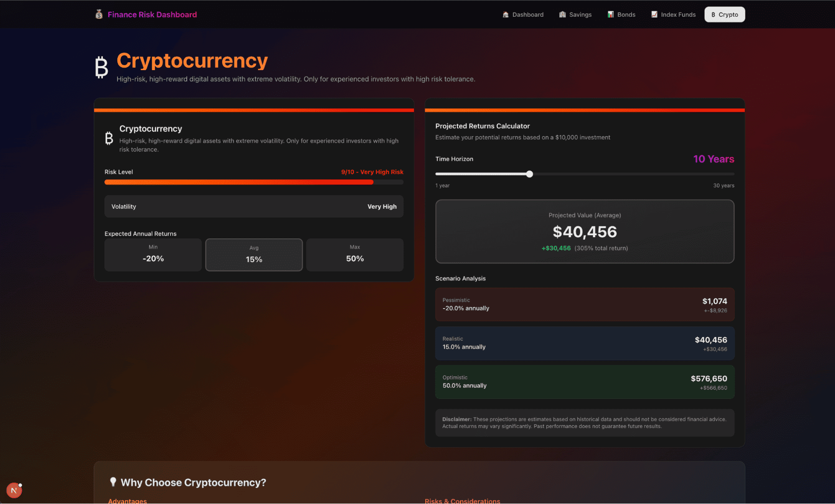
Task: Select the Avg 15% returns box
Action: pos(254,255)
